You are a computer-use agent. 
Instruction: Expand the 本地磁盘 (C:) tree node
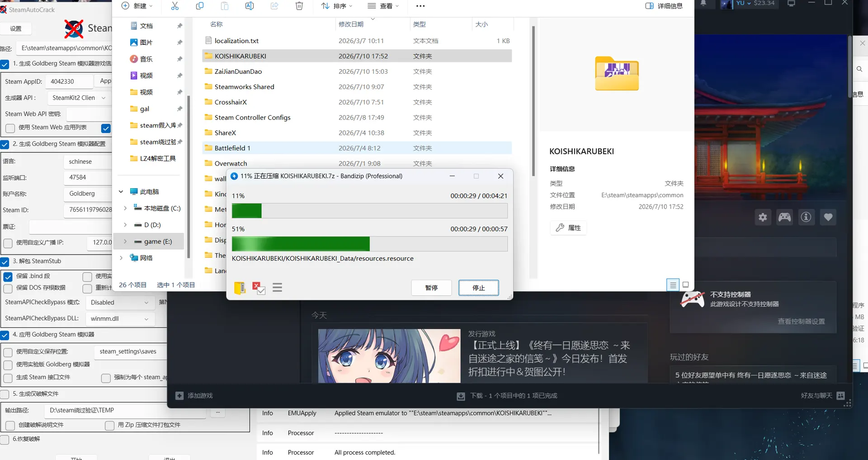[125, 209]
